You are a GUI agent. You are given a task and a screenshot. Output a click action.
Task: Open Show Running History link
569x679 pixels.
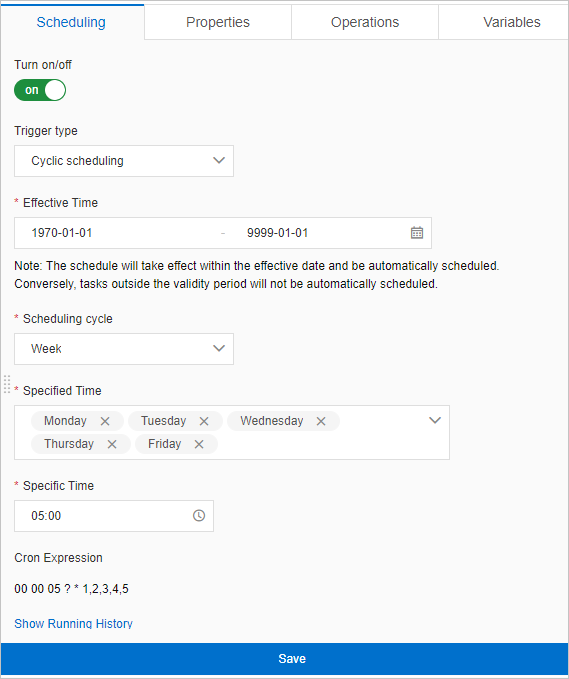pos(73,624)
